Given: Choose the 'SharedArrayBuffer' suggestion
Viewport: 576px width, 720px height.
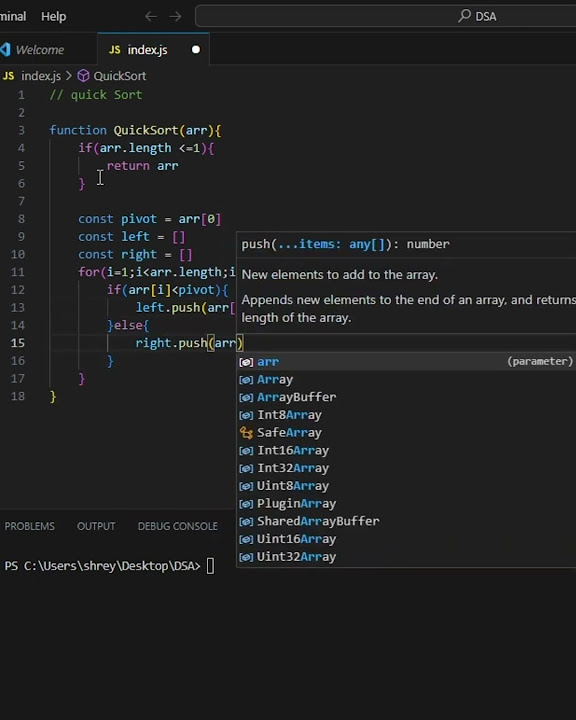Looking at the screenshot, I should 406,522.
